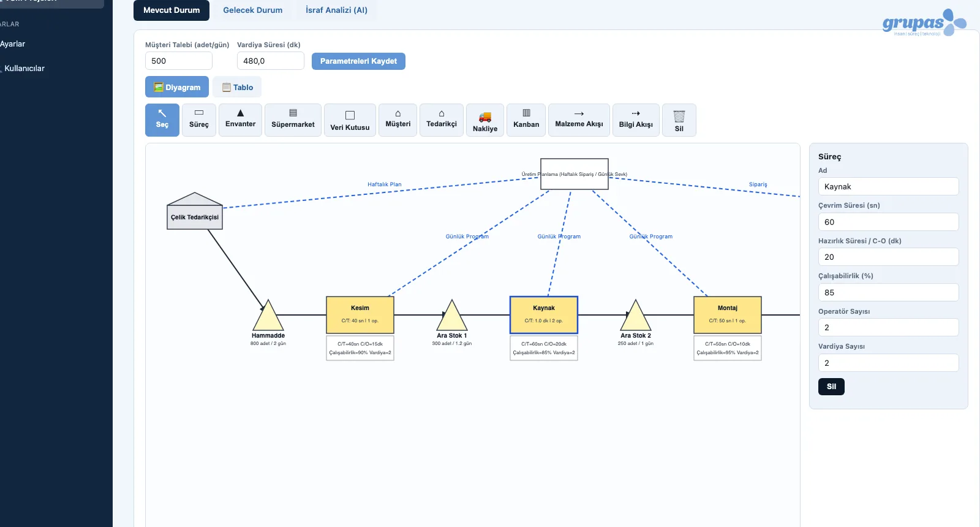Click the Operatör Sayısı field
The image size is (980, 527).
point(889,327)
